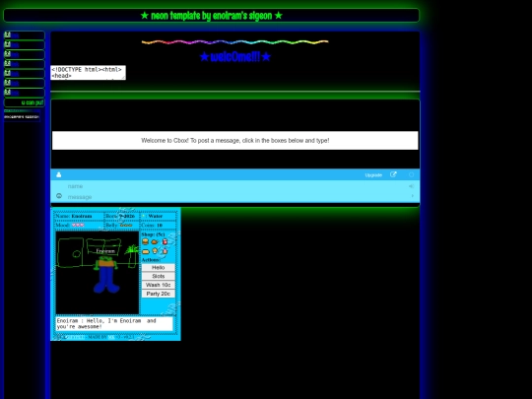The width and height of the screenshot is (532, 399).
Task: Click the "welc0me!!!" heading
Action: 235,57
